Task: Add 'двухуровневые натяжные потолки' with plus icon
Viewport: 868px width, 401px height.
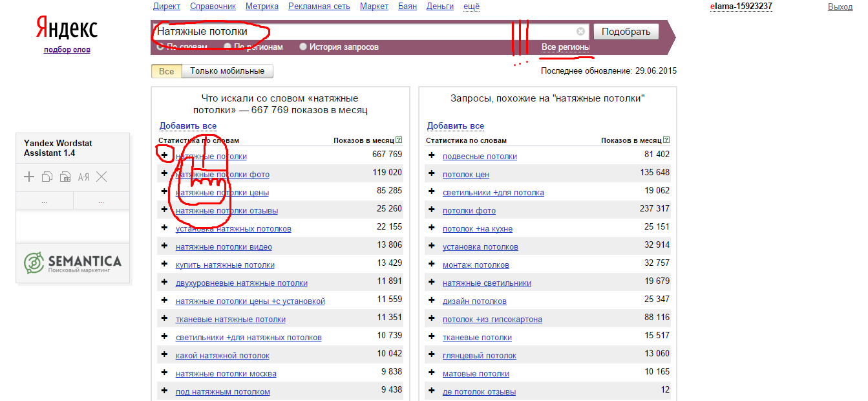Action: [x=164, y=283]
